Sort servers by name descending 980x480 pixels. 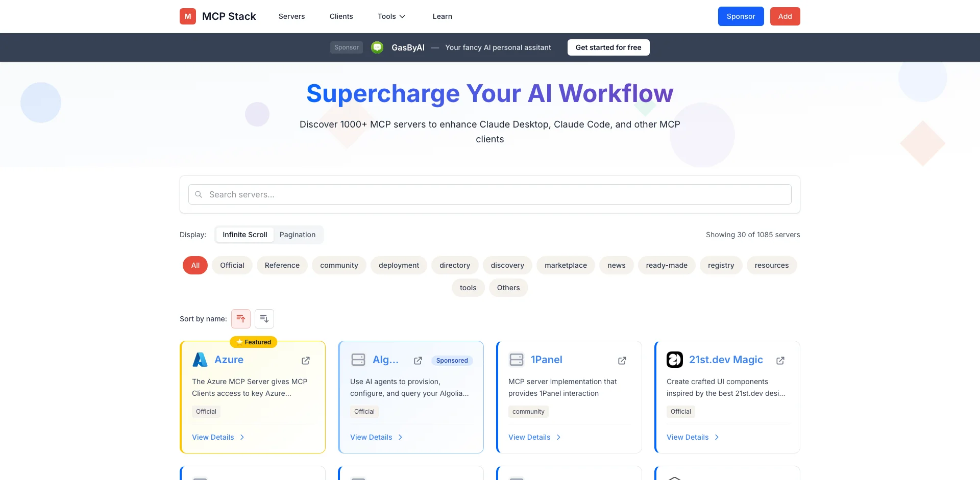tap(264, 319)
